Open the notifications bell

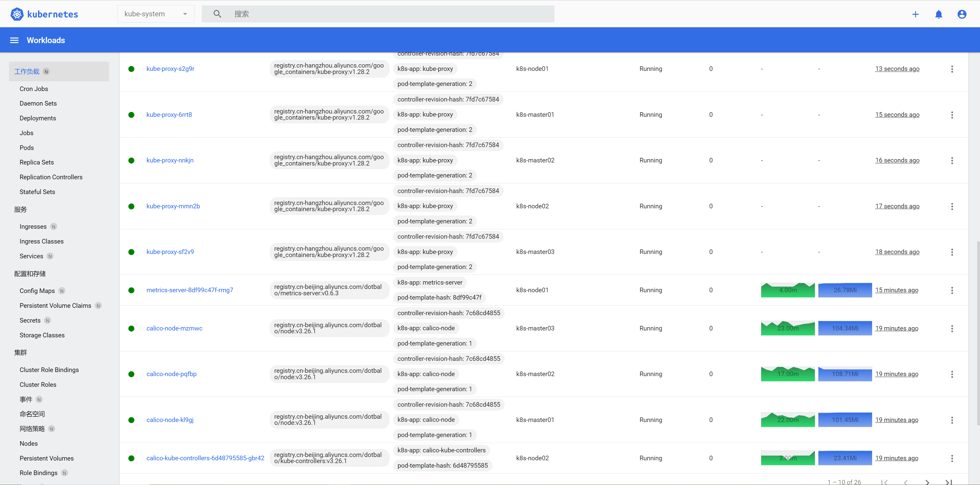[x=939, y=14]
